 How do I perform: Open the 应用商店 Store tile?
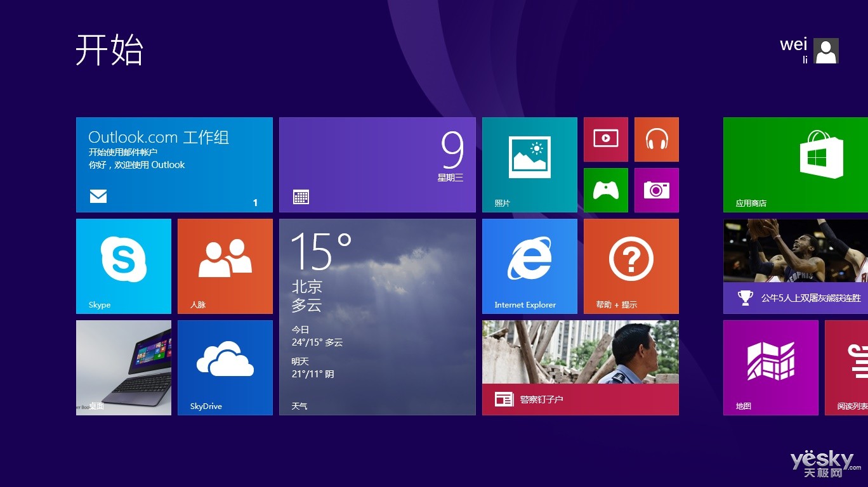(x=796, y=165)
